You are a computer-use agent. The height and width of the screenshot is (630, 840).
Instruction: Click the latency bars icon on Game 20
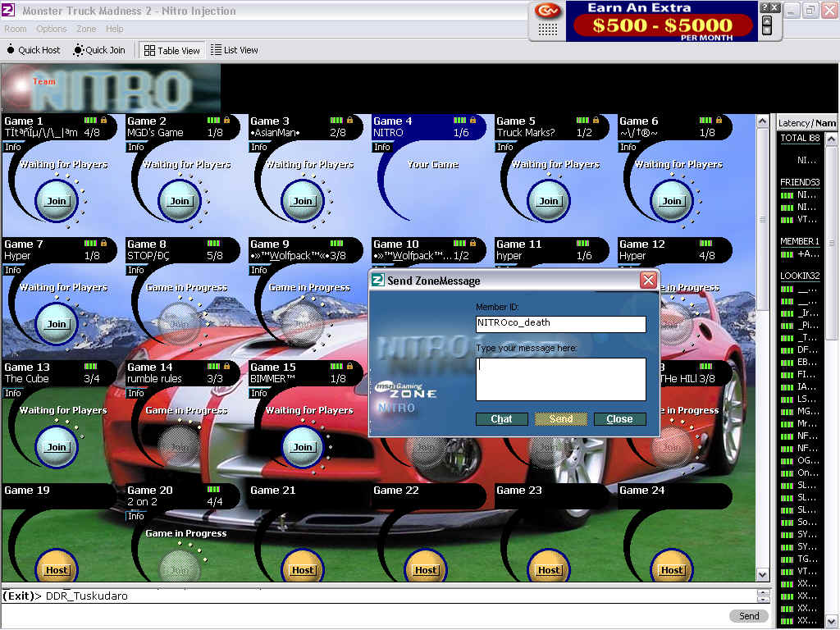tap(213, 489)
